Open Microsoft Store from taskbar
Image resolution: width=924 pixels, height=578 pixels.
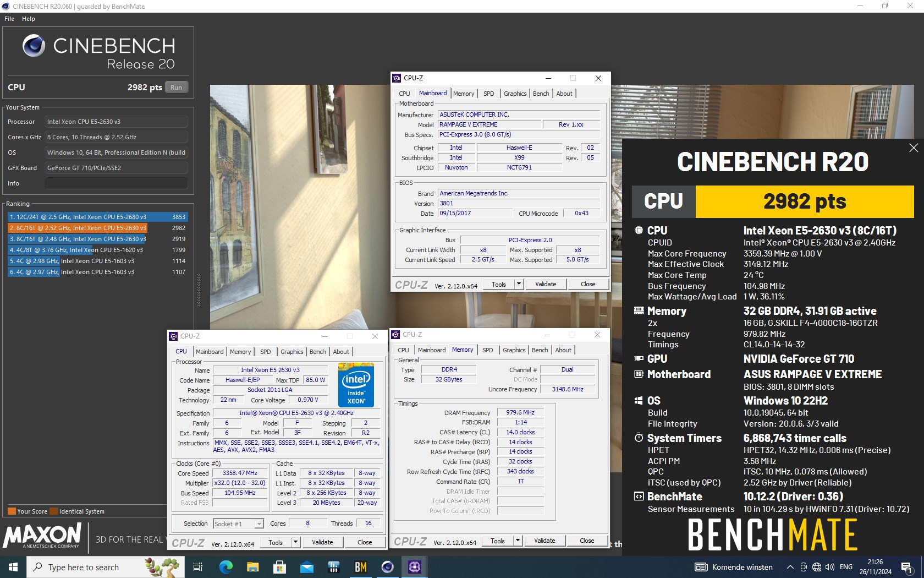(x=279, y=567)
